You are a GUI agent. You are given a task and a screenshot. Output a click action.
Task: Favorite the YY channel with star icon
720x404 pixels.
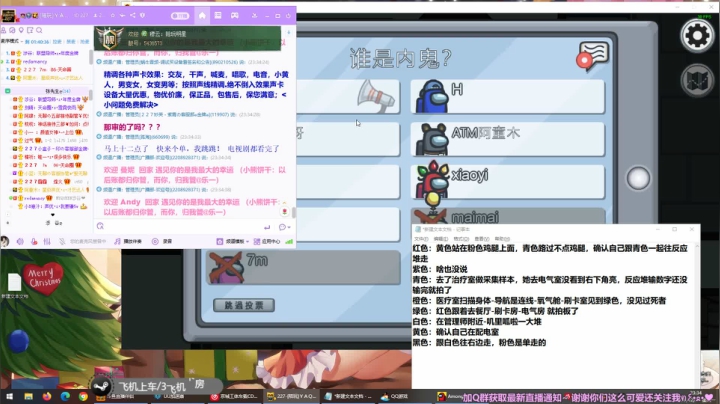[113, 15]
